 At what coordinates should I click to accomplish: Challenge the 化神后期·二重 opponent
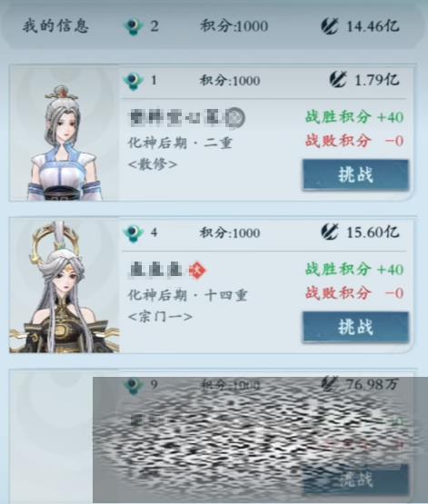[x=355, y=174]
